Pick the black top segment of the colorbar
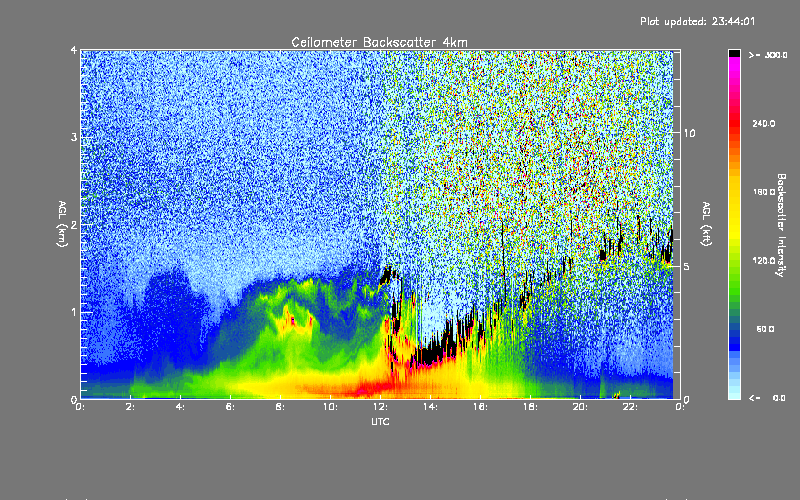 (x=734, y=53)
